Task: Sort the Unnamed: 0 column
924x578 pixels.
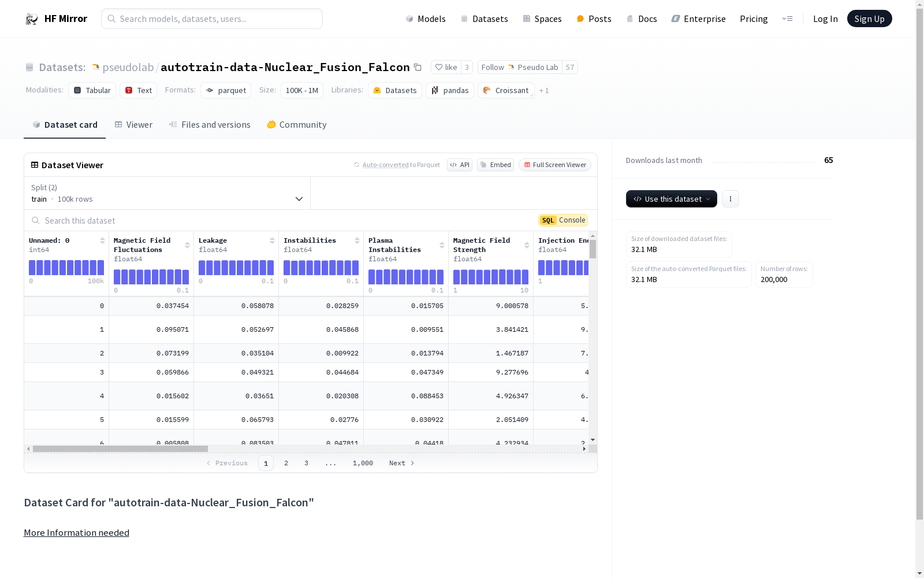Action: [102, 240]
